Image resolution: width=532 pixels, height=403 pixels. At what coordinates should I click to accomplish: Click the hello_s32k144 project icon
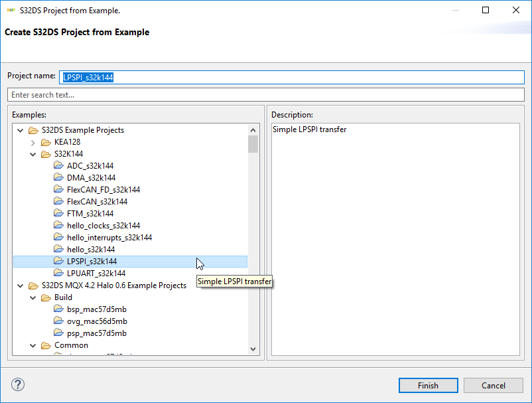tap(58, 249)
